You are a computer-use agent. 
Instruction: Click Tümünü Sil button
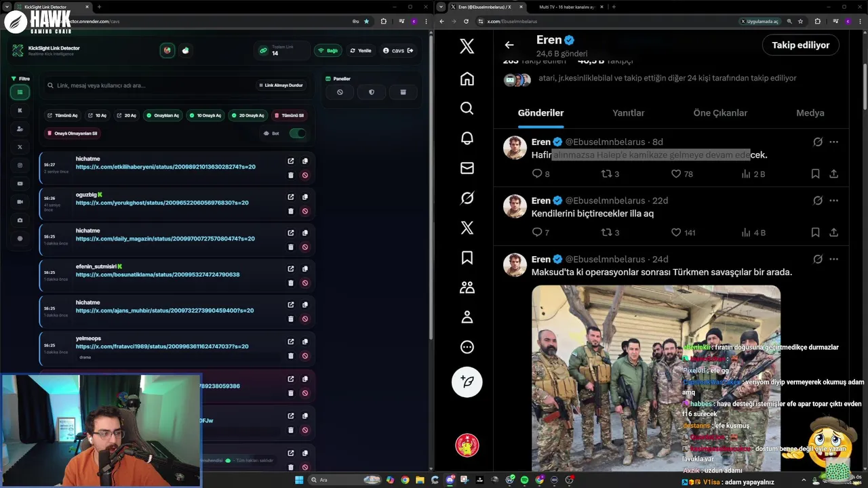click(x=290, y=115)
